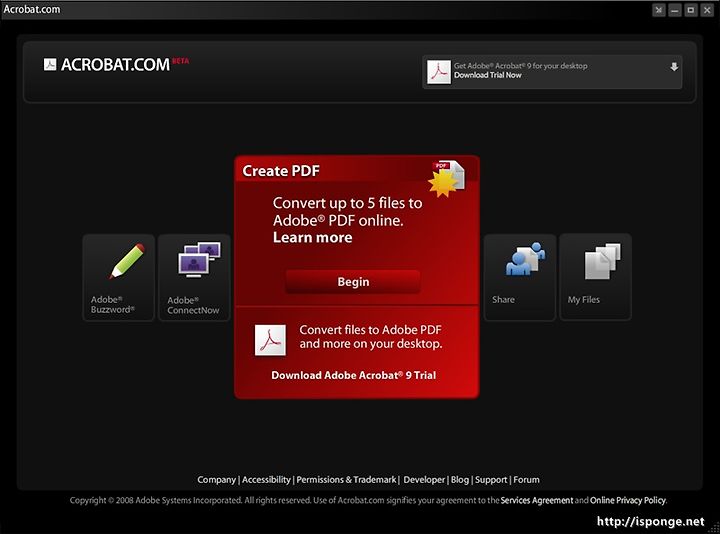Screen dimensions: 720x534
Task: Click the Create PDF heading
Action: coord(281,171)
